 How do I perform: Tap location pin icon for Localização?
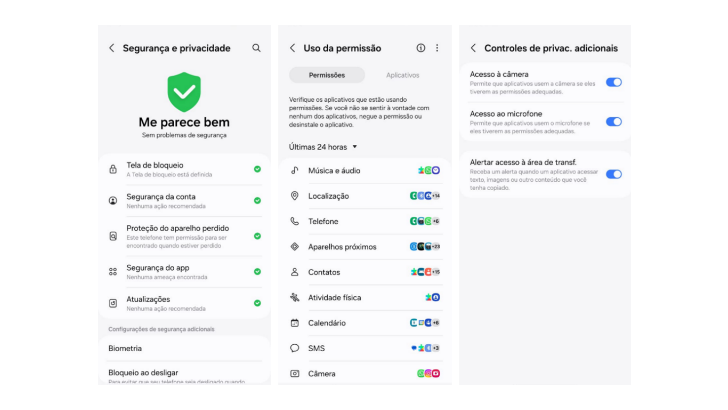[294, 196]
